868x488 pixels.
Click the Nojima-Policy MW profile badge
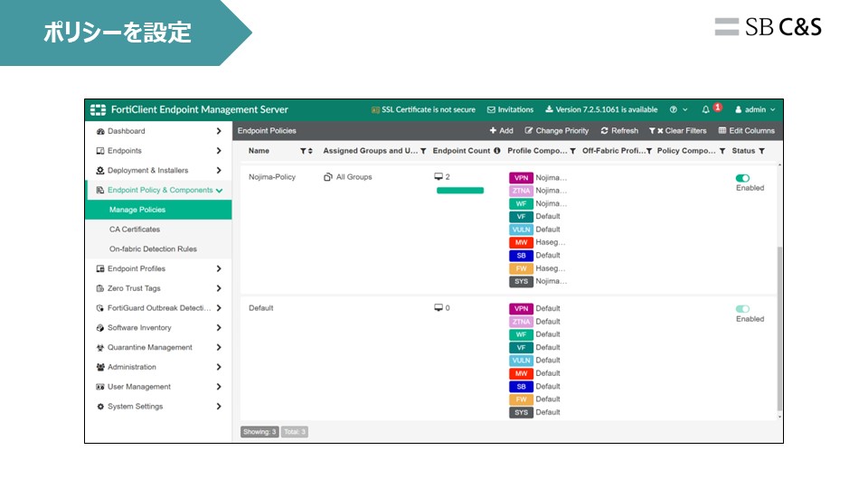[x=521, y=242]
